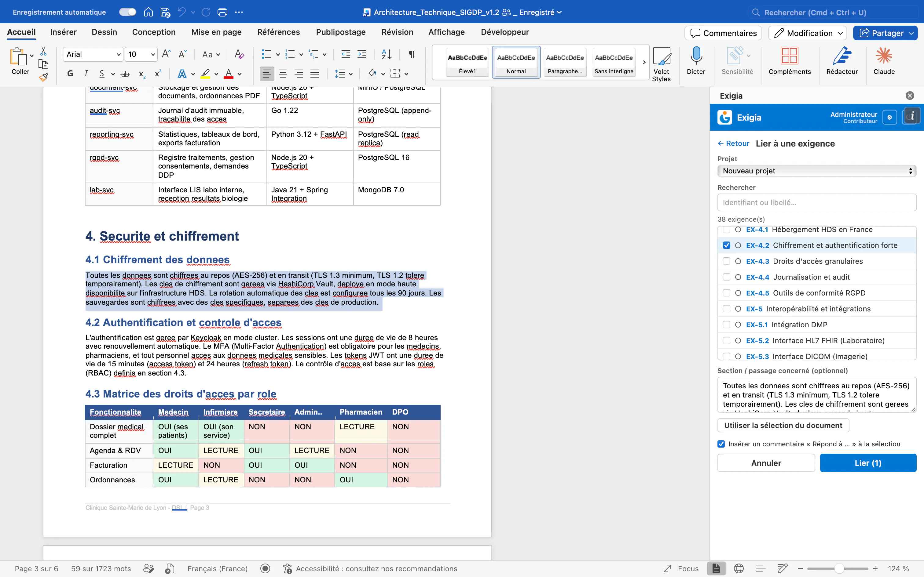Click the Dicter microphone icon
The width and height of the screenshot is (924, 577).
click(696, 56)
